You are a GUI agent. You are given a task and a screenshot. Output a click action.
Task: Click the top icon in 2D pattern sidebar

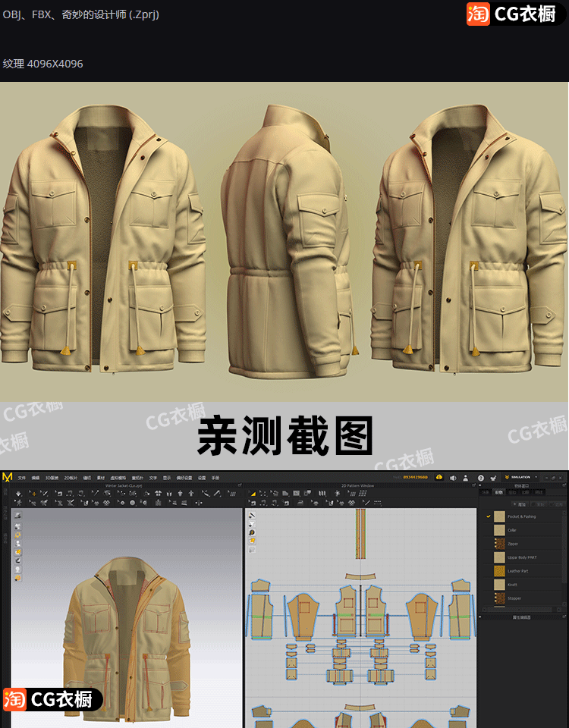tap(251, 516)
